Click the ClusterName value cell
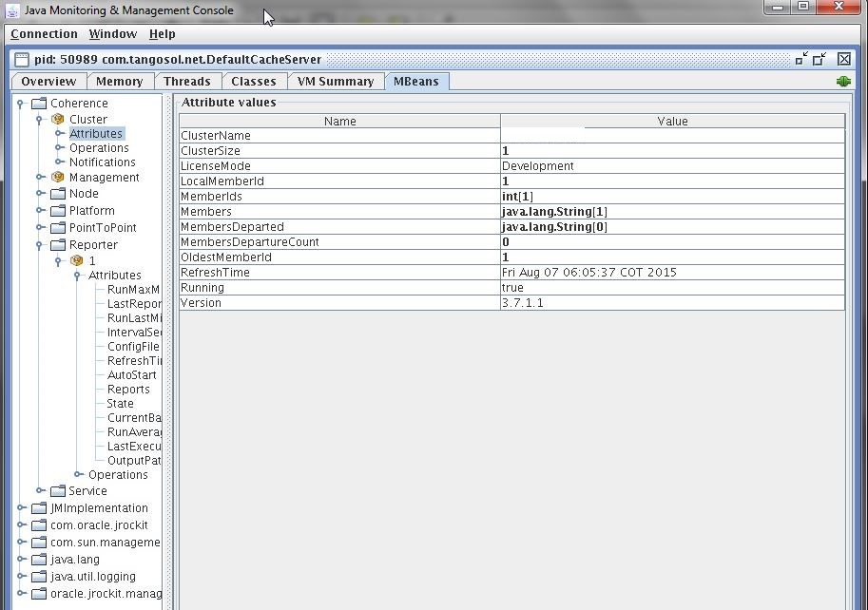Screen dimensions: 868x610 point(672,136)
